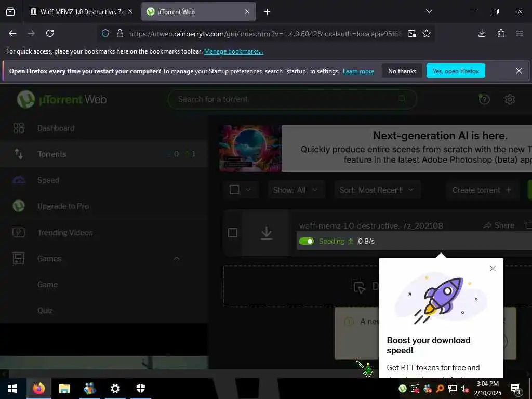Screen dimensions: 532x399
Task: Open the µTorrent Web logo home
Action: (x=62, y=99)
